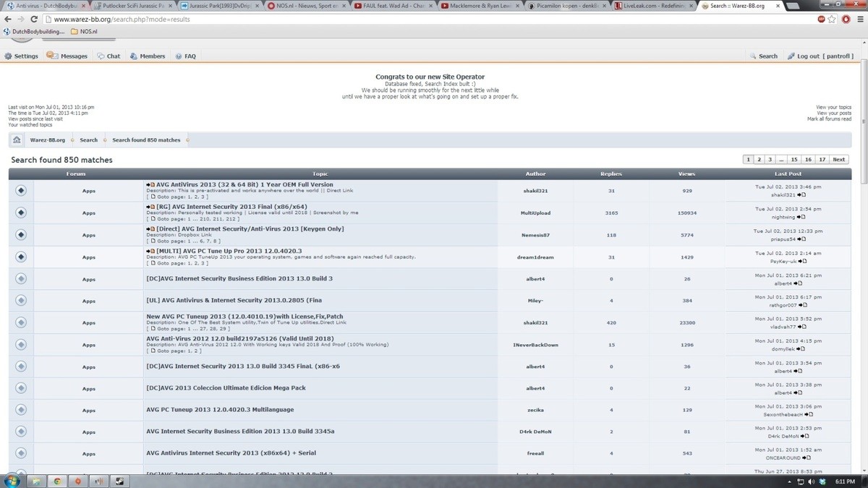Click the browser back arrow button
Image resolution: width=868 pixels, height=488 pixels.
[x=7, y=20]
